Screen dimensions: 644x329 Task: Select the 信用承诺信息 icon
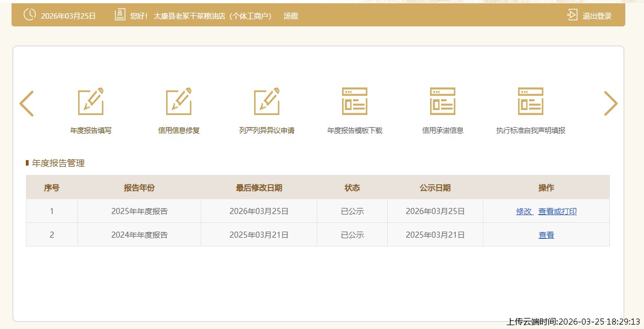[x=443, y=102]
